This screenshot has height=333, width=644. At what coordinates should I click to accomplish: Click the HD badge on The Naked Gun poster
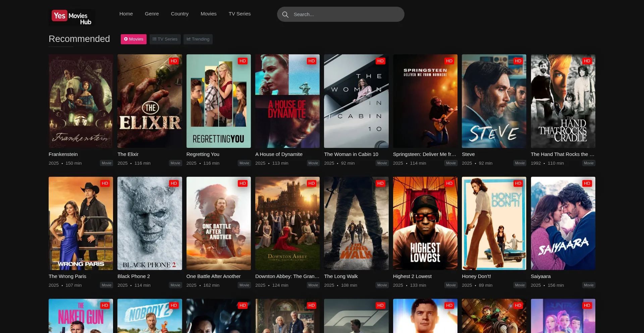(x=105, y=306)
